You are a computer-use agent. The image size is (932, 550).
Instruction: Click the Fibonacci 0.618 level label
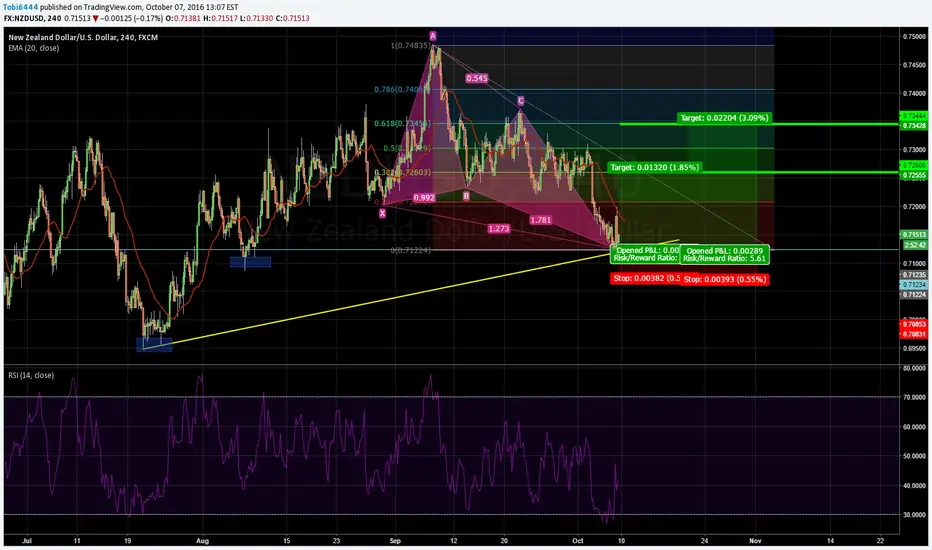(402, 123)
